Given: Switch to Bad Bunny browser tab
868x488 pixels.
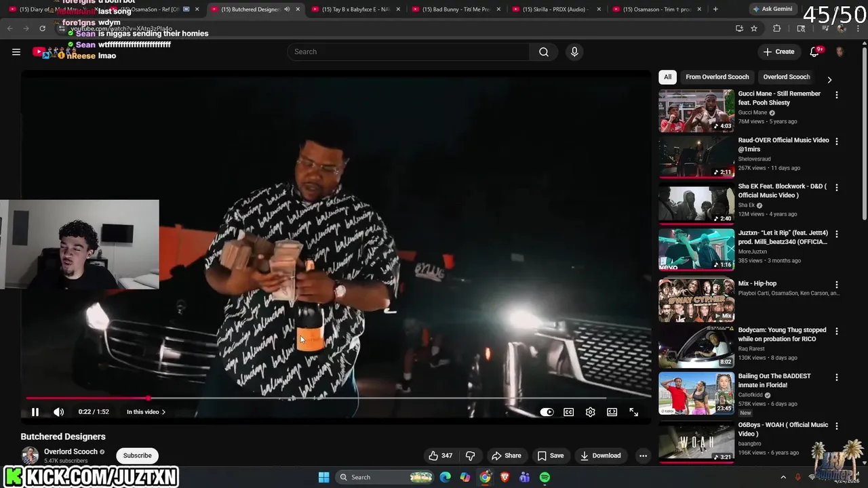Looking at the screenshot, I should coord(456,9).
